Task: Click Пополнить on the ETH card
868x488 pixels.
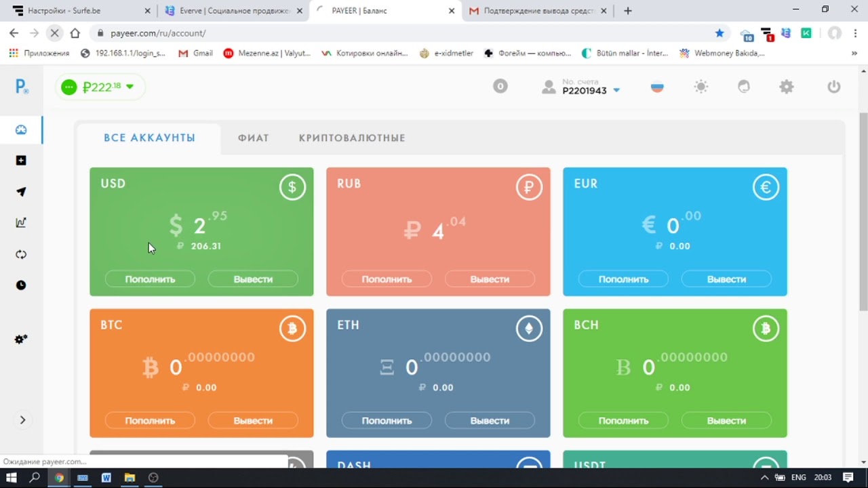Action: pos(387,421)
